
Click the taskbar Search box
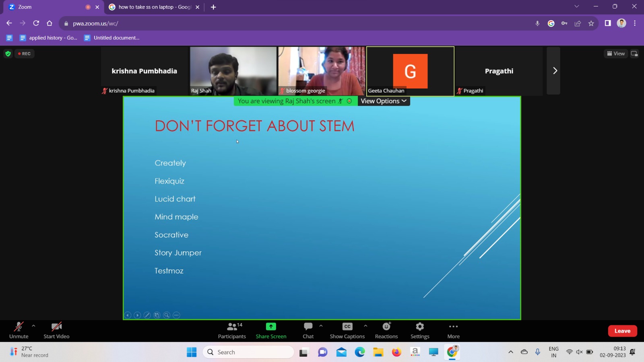[x=248, y=352]
